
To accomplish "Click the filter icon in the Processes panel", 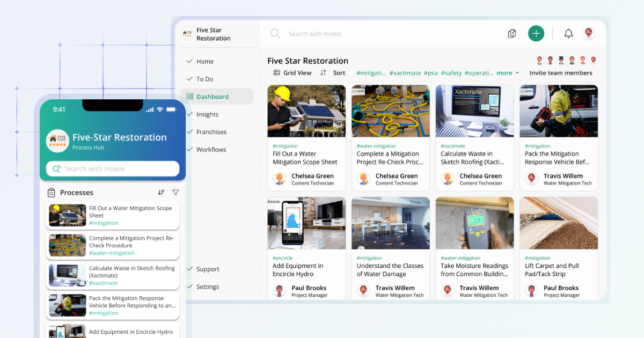I will tap(175, 192).
